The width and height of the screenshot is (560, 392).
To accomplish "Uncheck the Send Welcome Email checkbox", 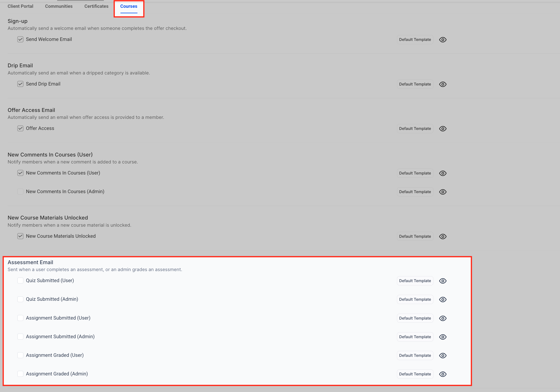I will [20, 39].
